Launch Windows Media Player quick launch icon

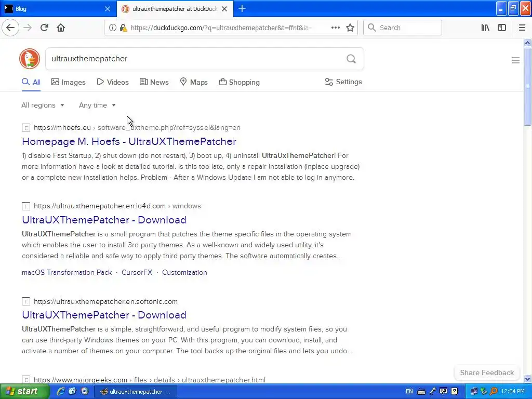pyautogui.click(x=85, y=391)
